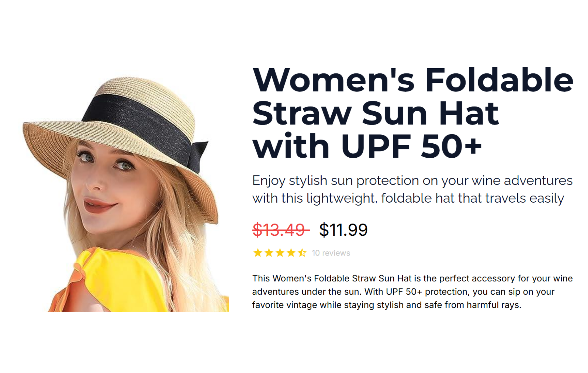Viewport: 588px width, 373px height.
Task: Open the straw hat product photo
Action: [126, 194]
